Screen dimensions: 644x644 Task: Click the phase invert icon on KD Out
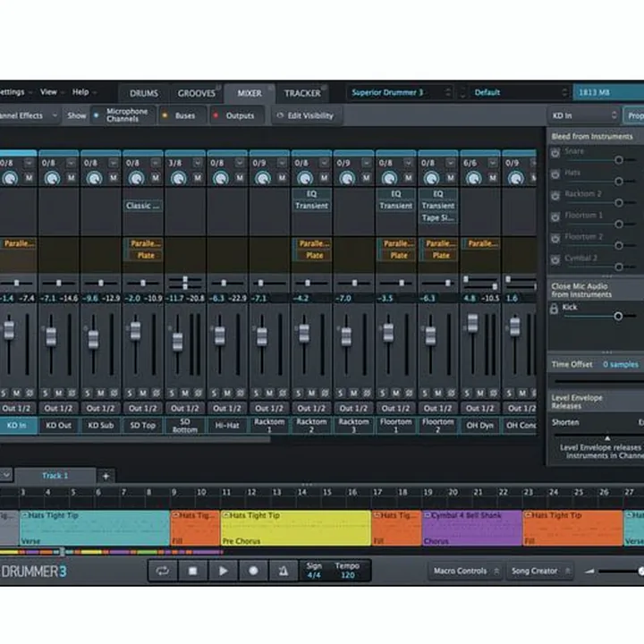(x=72, y=393)
